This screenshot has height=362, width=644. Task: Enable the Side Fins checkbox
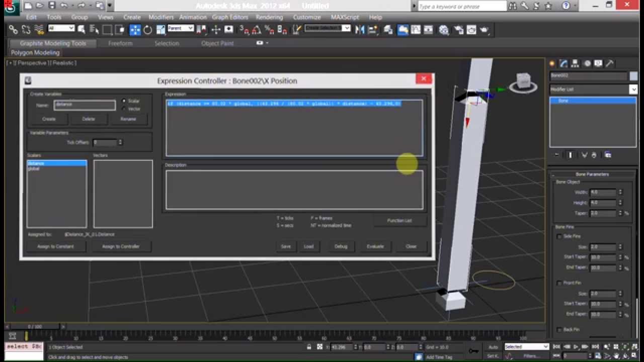click(x=559, y=236)
